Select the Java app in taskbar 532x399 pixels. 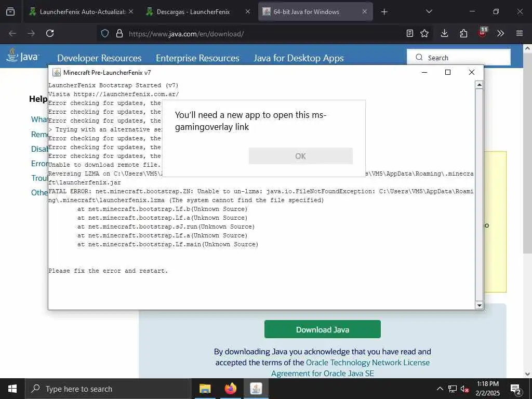point(256,389)
